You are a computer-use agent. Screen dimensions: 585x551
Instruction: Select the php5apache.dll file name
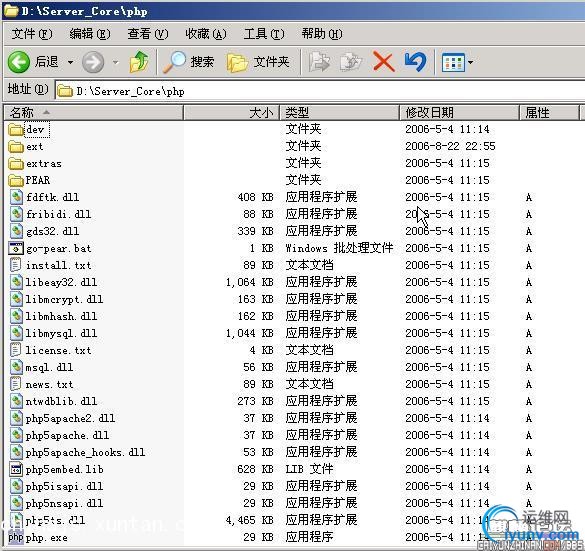click(67, 435)
